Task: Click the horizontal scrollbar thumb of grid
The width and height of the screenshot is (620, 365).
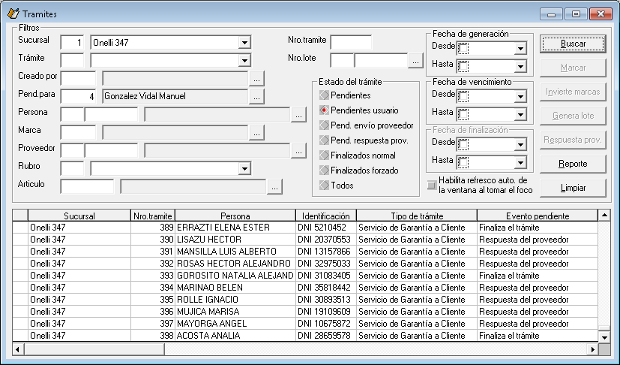Action: pyautogui.click(x=94, y=349)
